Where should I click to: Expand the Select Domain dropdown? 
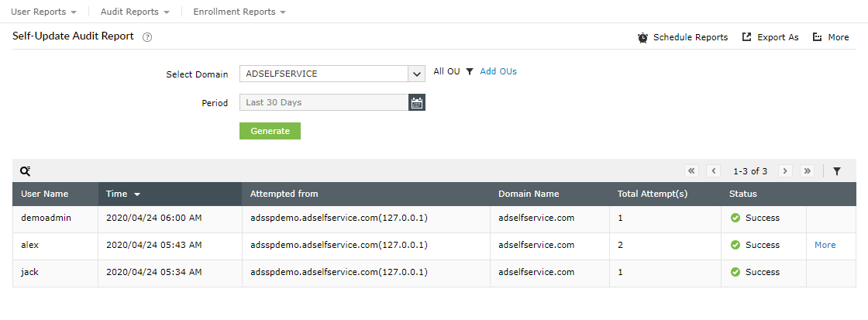point(417,74)
